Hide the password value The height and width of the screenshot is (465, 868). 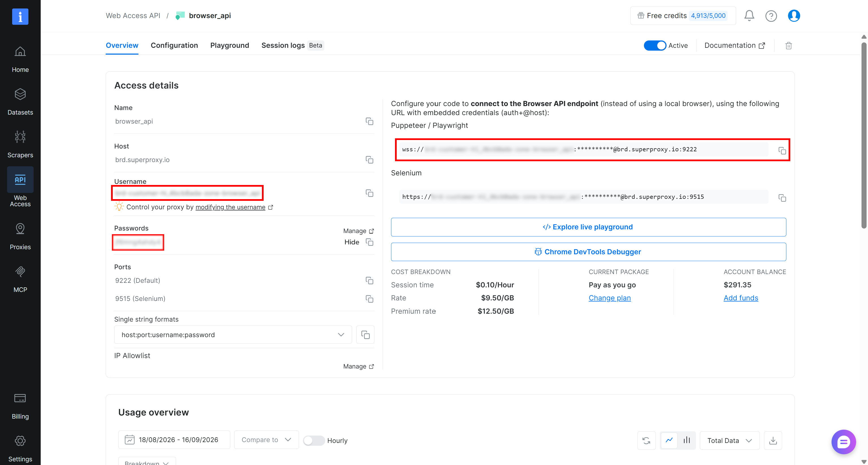click(x=351, y=242)
